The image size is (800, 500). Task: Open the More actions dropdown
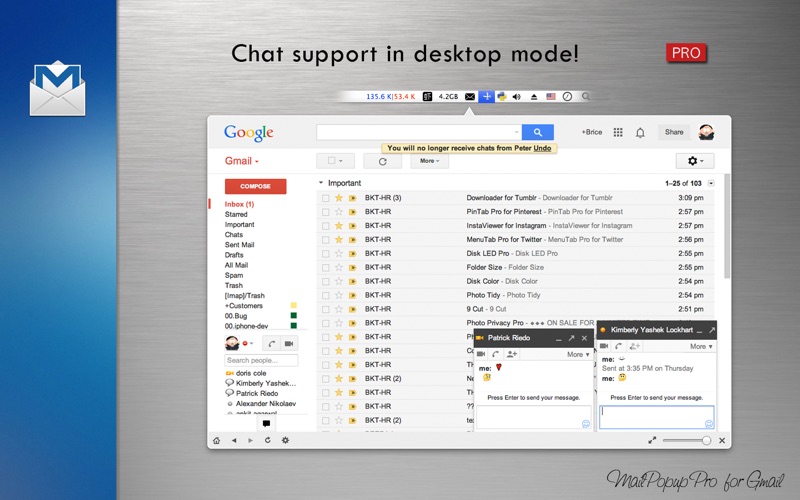pos(429,161)
